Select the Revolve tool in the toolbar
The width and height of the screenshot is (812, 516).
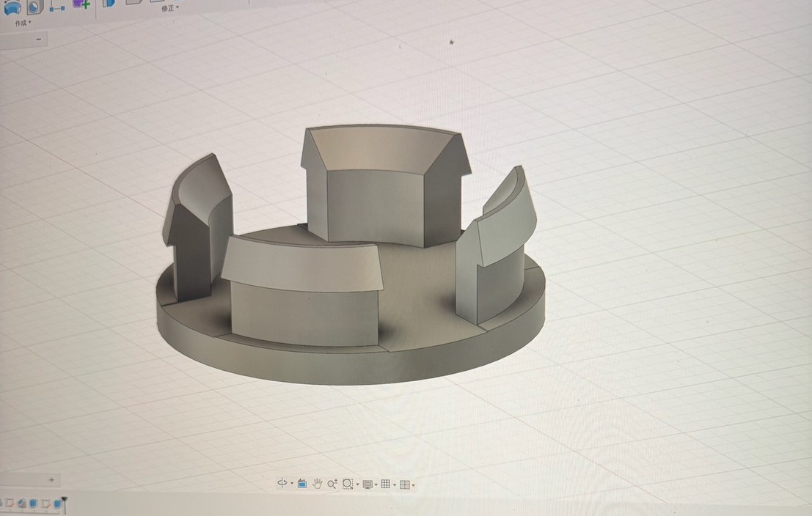point(12,7)
